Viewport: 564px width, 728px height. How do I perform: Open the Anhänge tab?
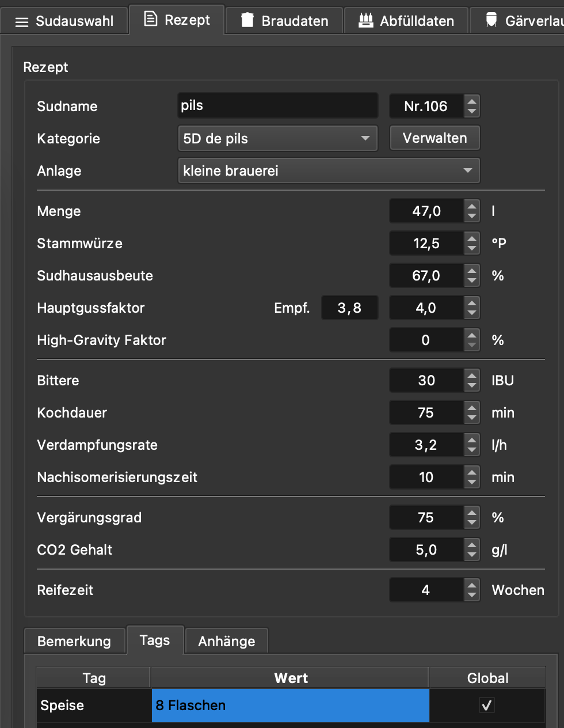tap(227, 641)
